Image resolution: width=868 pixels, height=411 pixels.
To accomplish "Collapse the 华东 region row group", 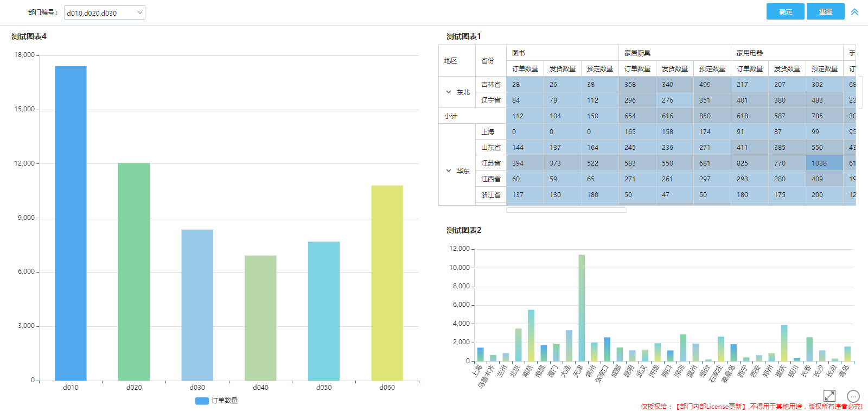I will 449,171.
